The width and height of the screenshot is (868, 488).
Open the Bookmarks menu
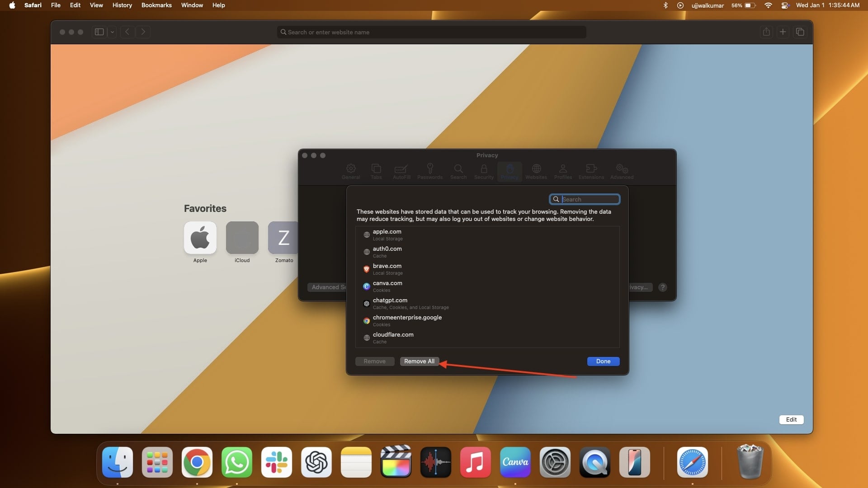click(156, 5)
